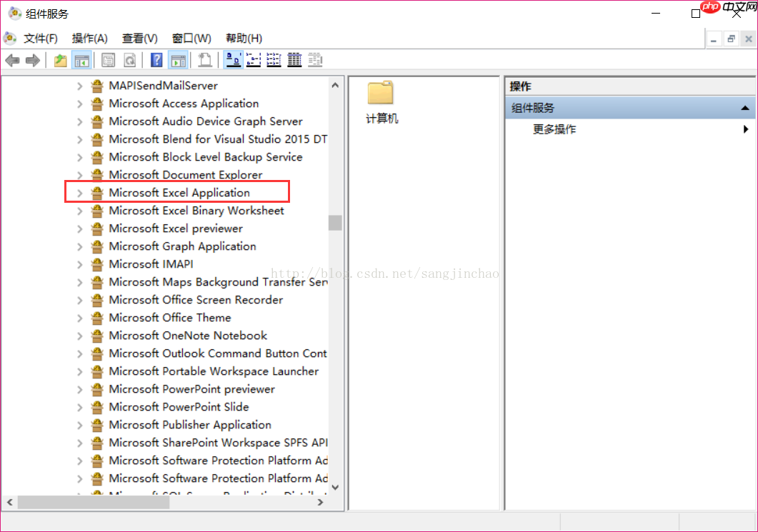Open the 查看(V) menu

coord(140,38)
